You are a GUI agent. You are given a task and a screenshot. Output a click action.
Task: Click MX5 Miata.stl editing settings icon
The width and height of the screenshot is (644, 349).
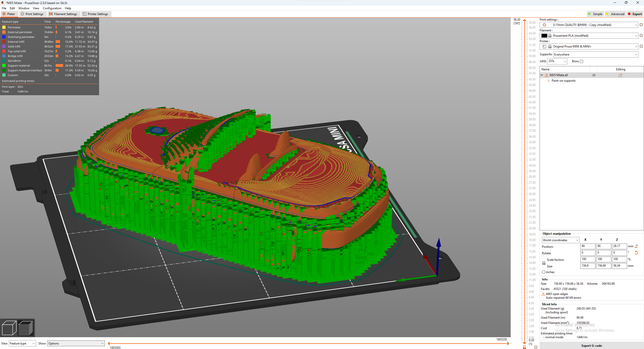coord(620,75)
